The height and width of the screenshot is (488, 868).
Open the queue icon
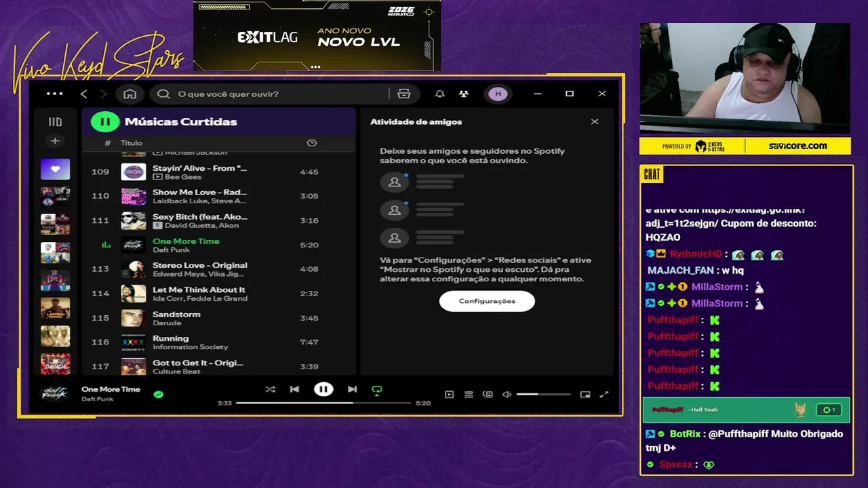(469, 394)
